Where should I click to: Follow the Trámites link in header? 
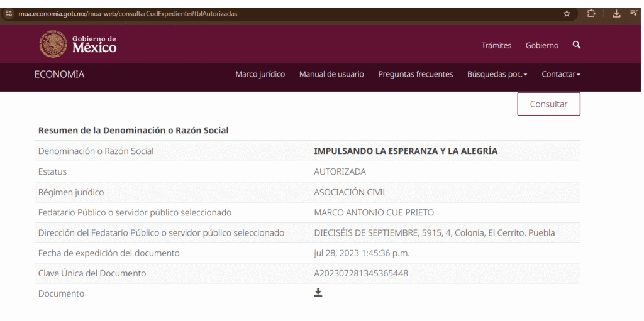496,45
